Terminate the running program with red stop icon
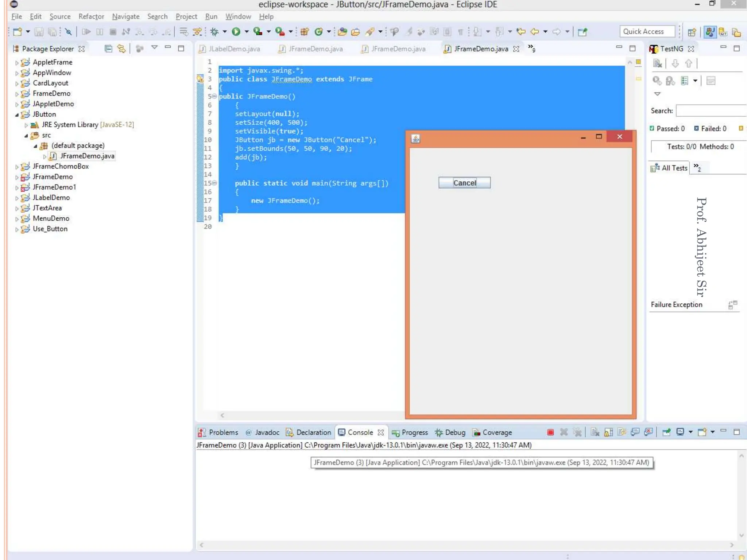 [x=550, y=432]
